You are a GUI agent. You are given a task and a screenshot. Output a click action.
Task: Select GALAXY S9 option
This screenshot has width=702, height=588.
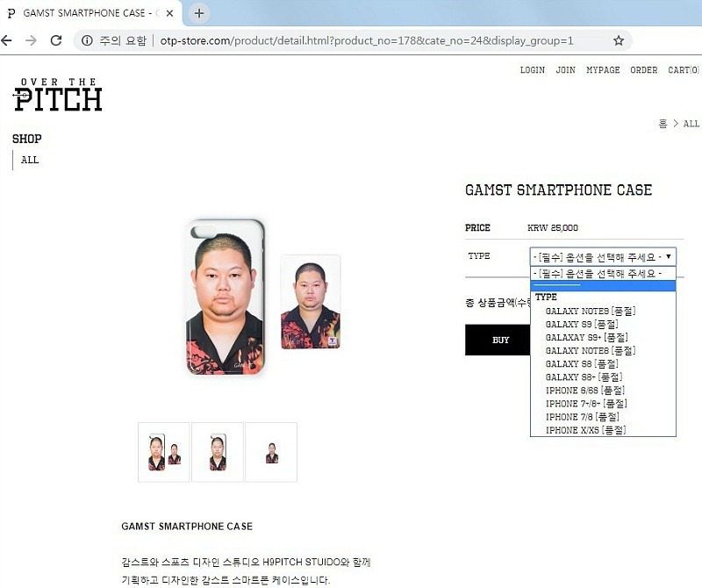coord(603,324)
